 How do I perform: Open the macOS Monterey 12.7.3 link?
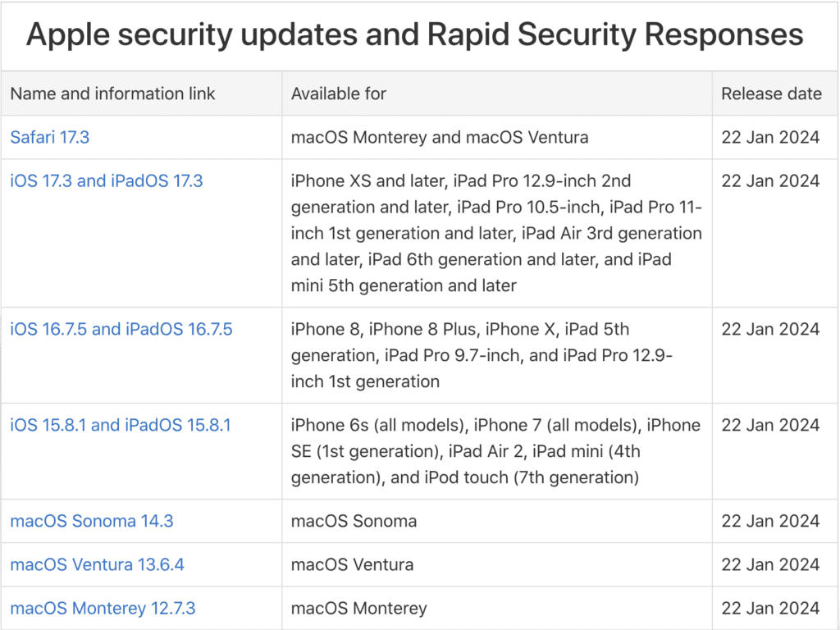click(103, 608)
